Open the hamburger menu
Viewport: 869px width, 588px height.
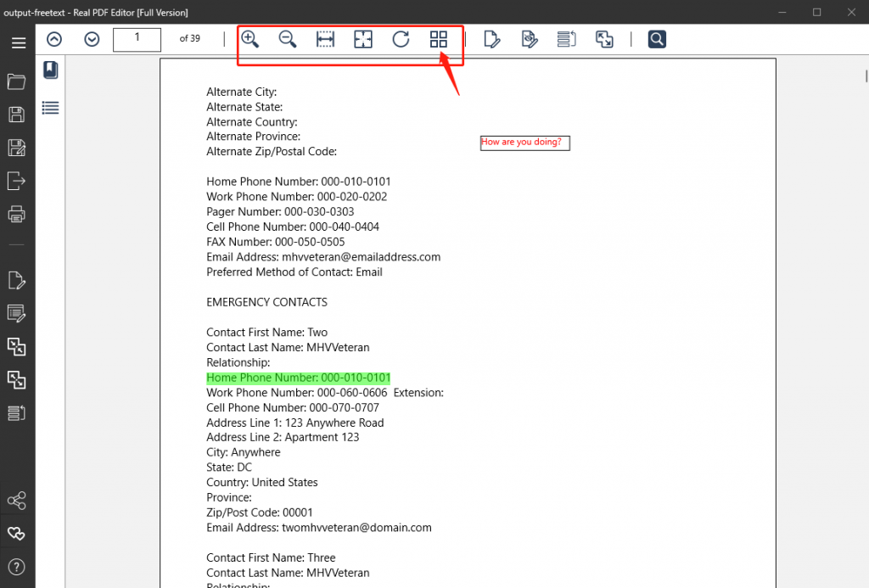coord(18,42)
